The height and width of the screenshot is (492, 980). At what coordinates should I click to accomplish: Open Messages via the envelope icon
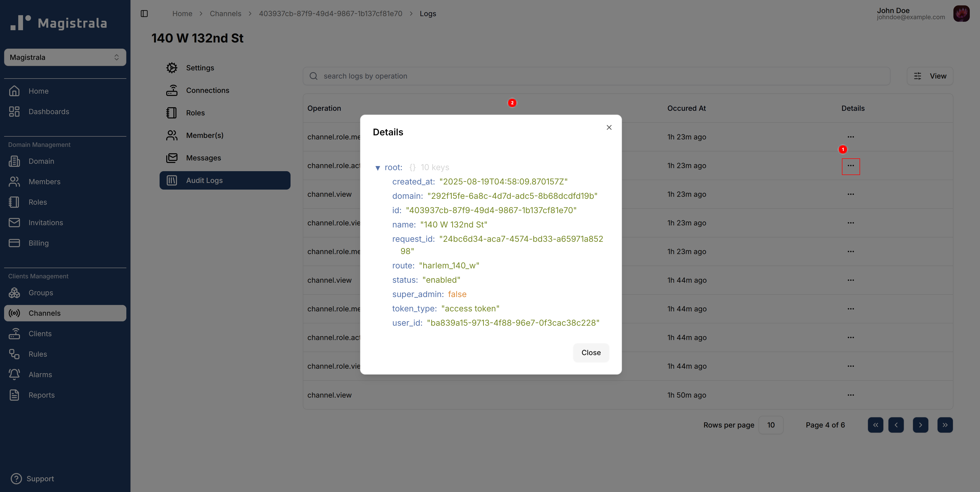tap(172, 158)
